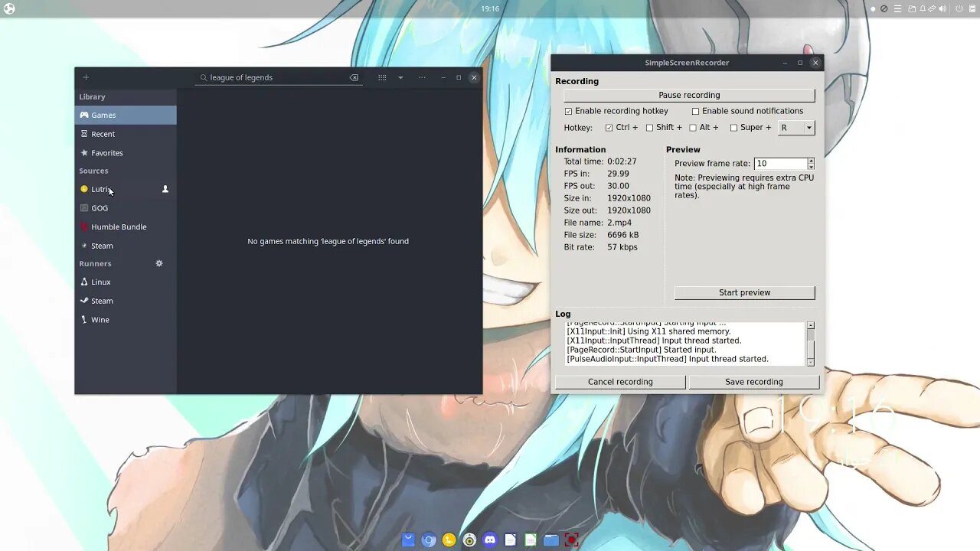Select Steam under Runners

[x=126, y=301]
